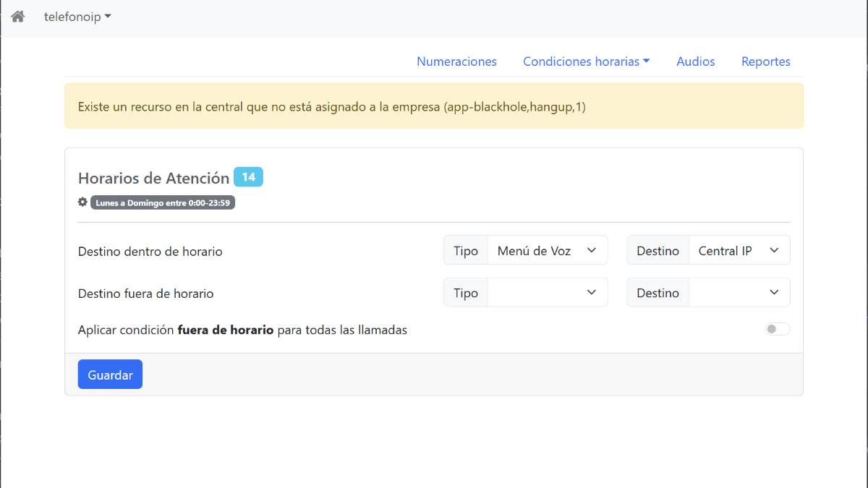Screen dimensions: 868x488
Task: Toggle the fuera de horario switch for all calls
Action: tap(778, 329)
